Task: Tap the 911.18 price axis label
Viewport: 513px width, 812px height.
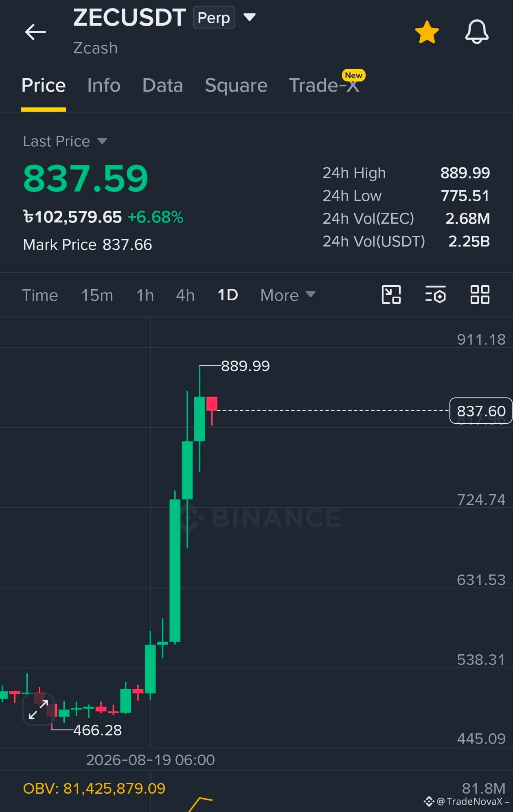Action: point(481,339)
